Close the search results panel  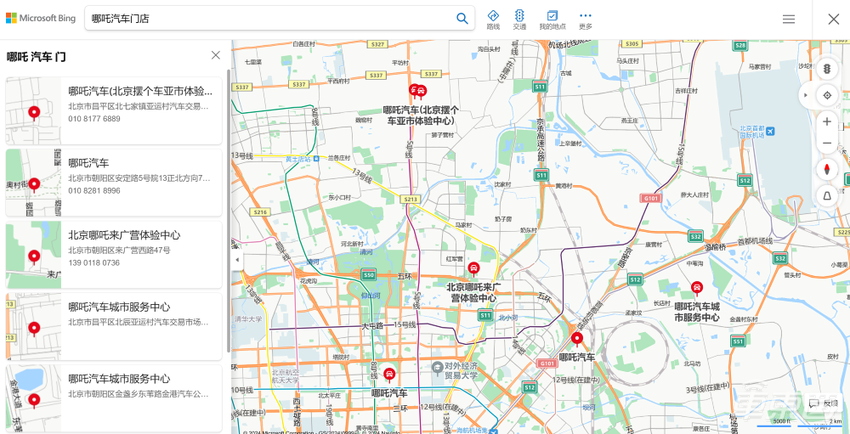[216, 55]
